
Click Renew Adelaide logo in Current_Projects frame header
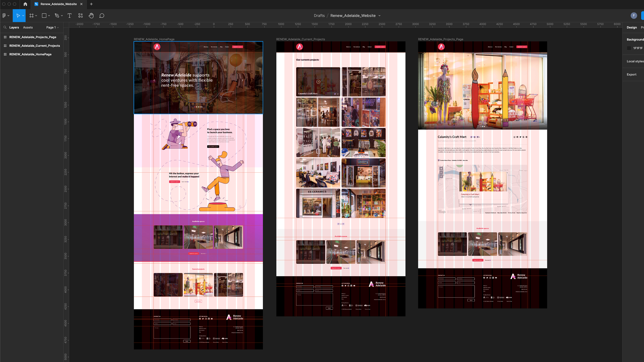pos(300,47)
